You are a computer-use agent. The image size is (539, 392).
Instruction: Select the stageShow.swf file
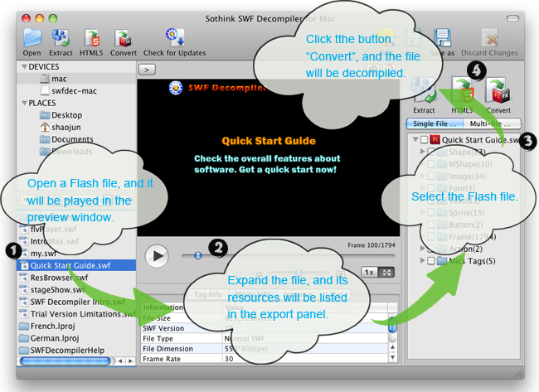coord(76,289)
